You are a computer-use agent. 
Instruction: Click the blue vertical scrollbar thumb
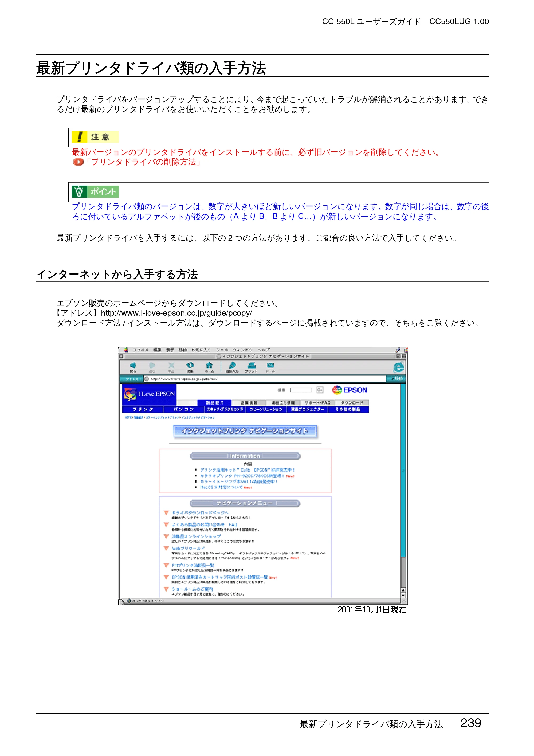point(403,470)
